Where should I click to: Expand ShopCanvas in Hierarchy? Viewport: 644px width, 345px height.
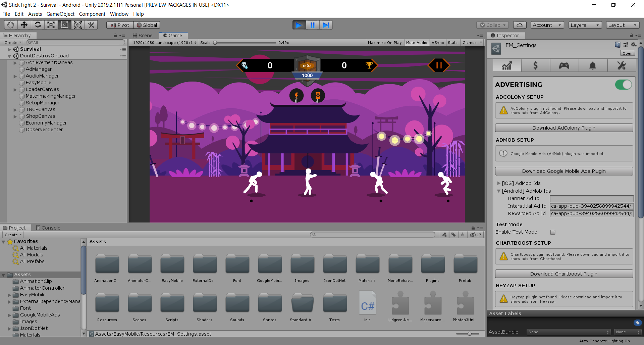pos(15,116)
